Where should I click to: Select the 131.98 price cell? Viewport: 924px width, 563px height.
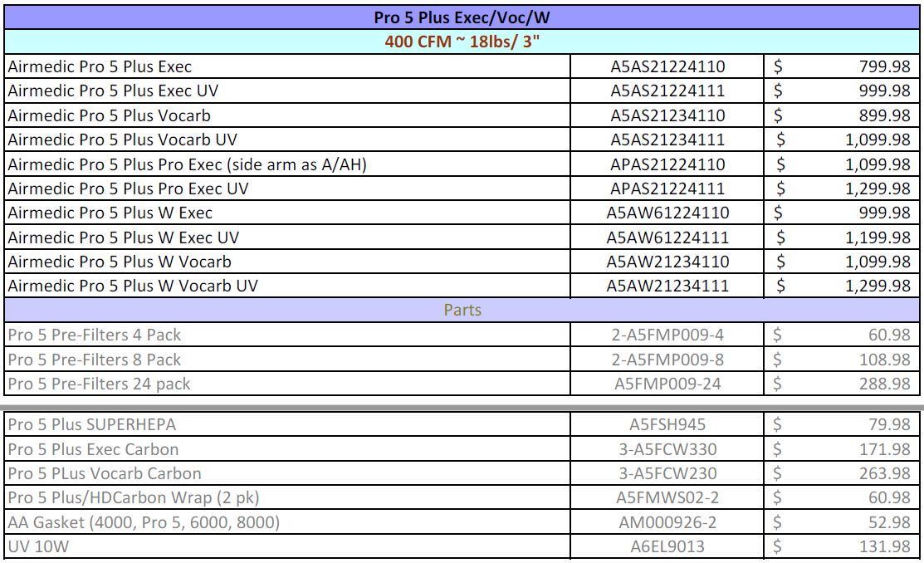point(842,546)
